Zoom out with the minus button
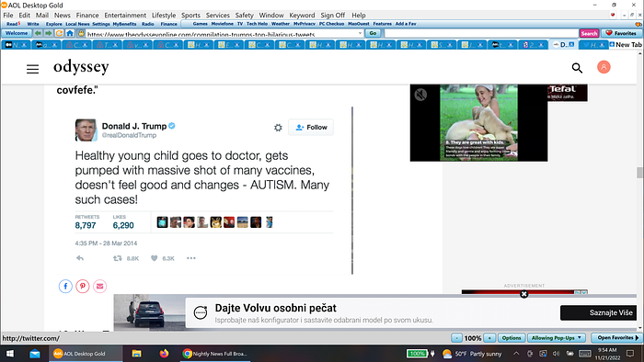Screen dimensions: 644x362 pos(456,338)
